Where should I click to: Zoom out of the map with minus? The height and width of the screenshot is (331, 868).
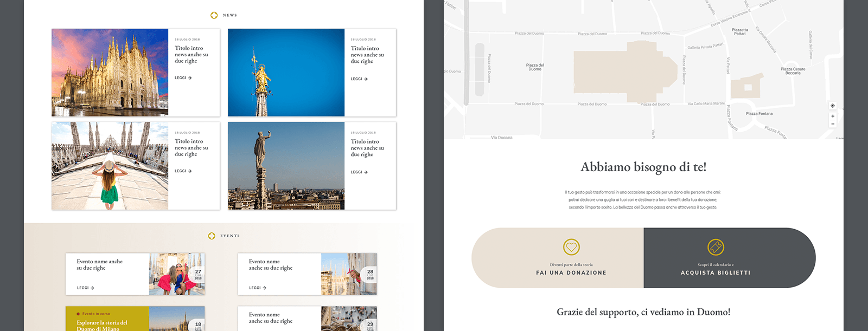(x=833, y=124)
